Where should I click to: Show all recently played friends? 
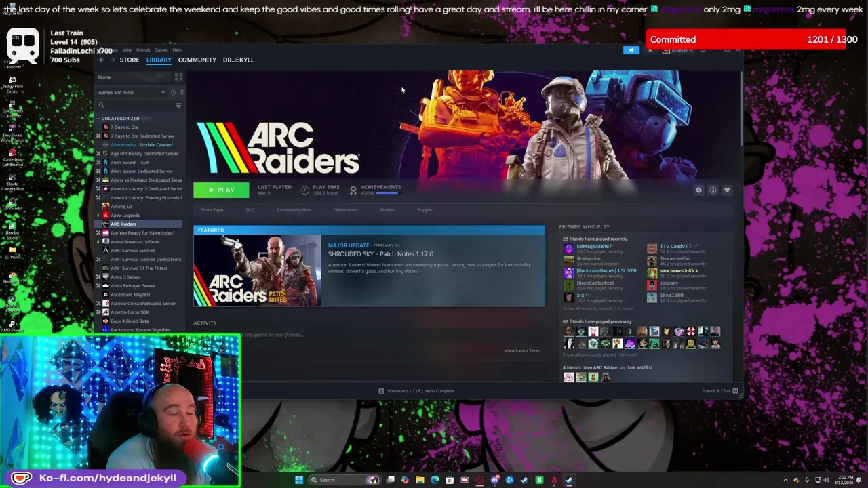tap(597, 309)
